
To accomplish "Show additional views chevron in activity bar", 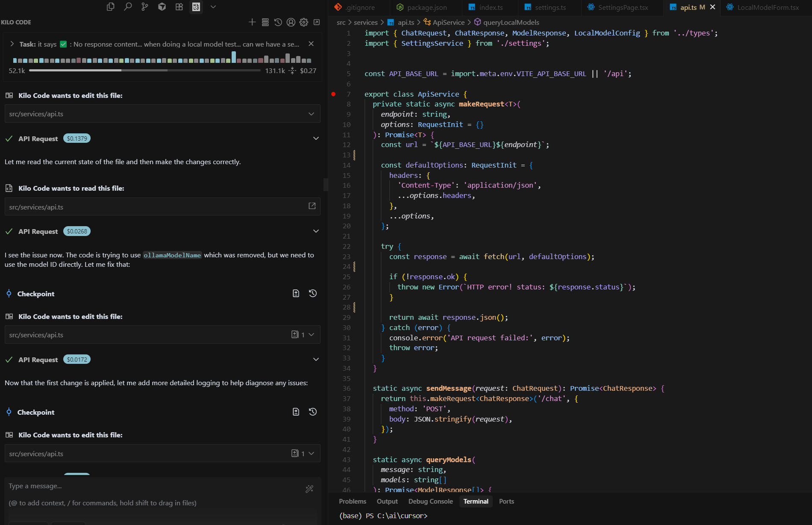I will [213, 7].
